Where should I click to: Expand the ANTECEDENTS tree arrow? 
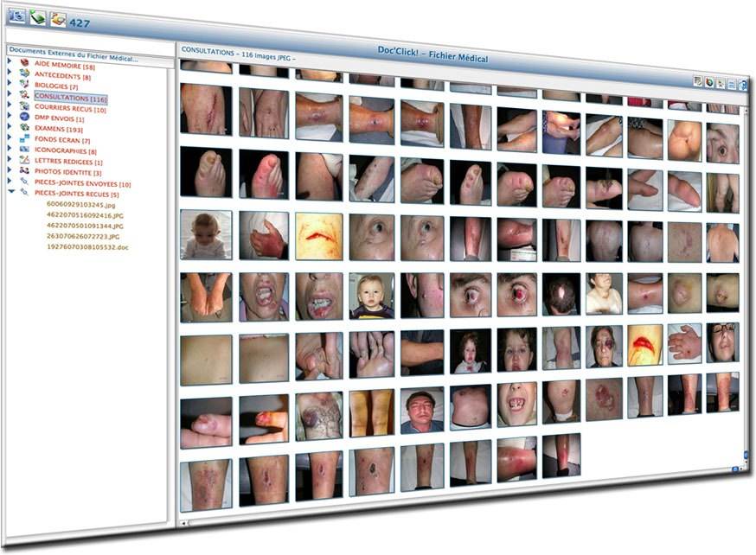[x=10, y=72]
